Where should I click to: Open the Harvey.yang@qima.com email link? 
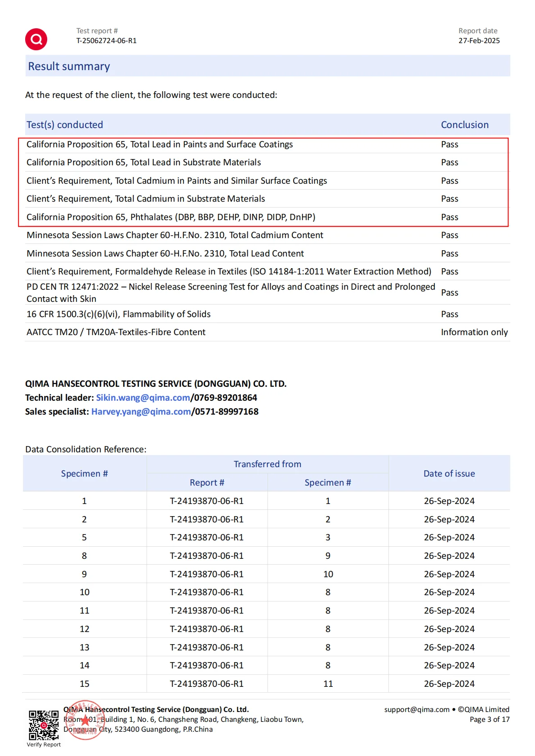tap(141, 411)
